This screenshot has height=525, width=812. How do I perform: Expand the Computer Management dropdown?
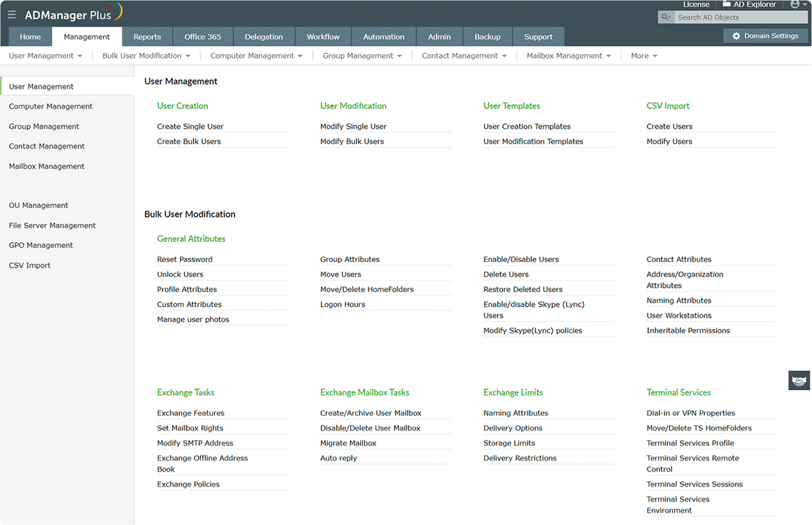click(x=256, y=56)
